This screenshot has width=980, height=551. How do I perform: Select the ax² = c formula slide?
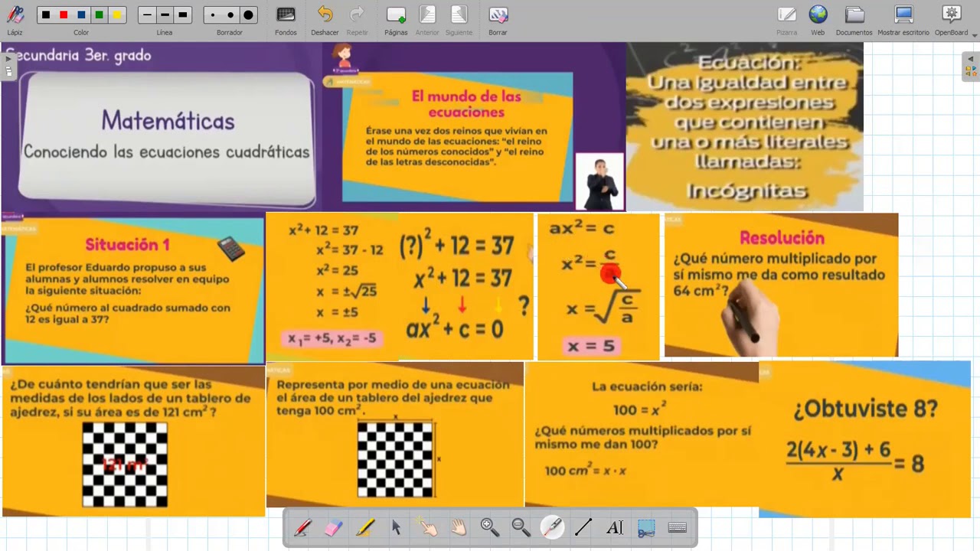599,287
